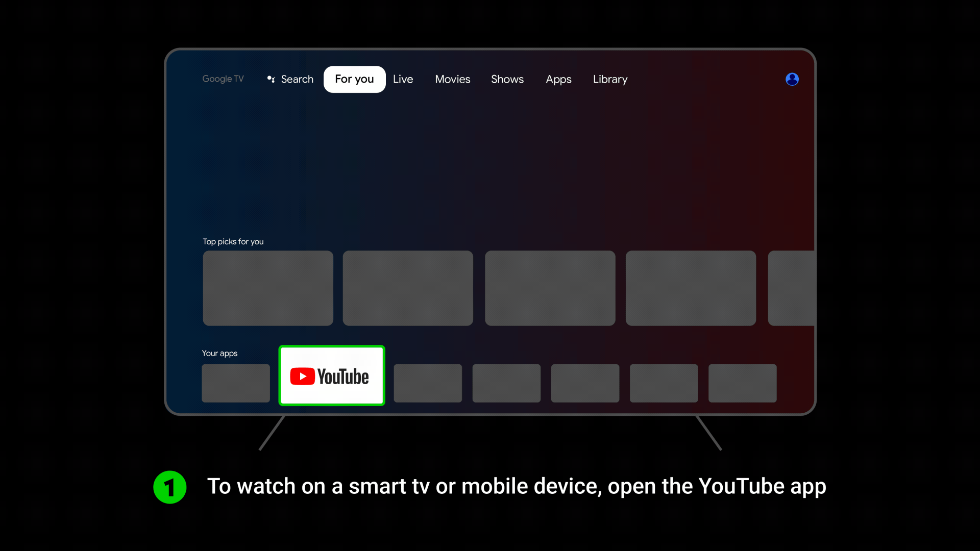980x551 pixels.
Task: Click the user profile avatar
Action: pos(792,79)
